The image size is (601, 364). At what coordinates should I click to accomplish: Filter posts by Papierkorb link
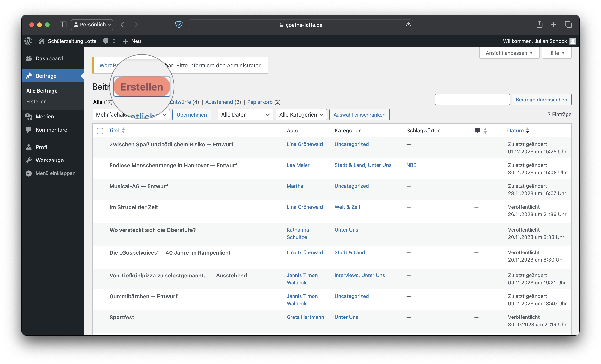[260, 102]
